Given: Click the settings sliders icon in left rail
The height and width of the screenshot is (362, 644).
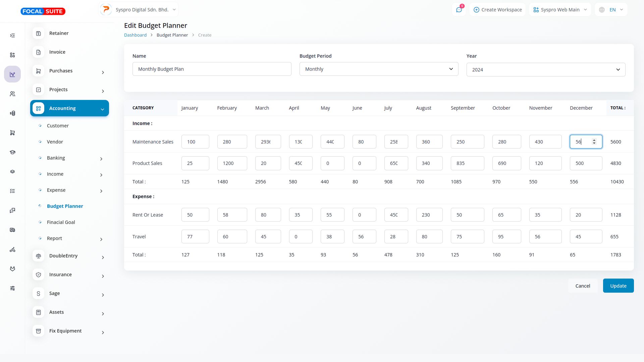Looking at the screenshot, I should point(12,288).
